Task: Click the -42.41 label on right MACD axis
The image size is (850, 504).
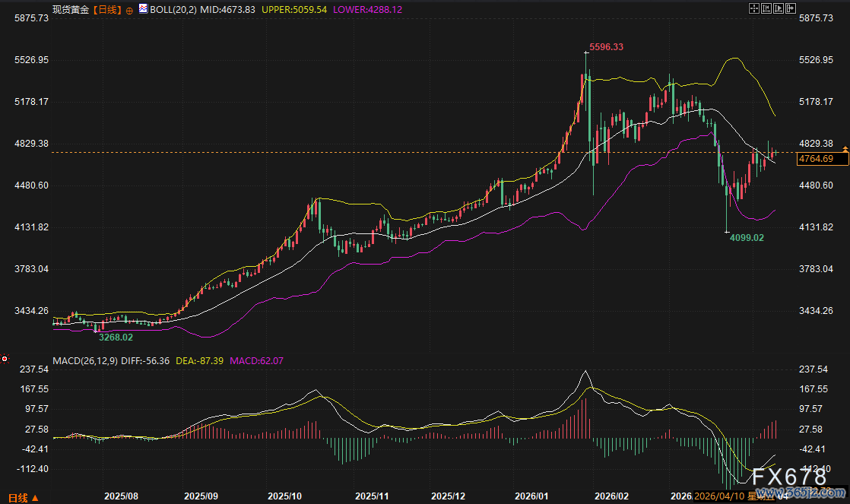Action: pyautogui.click(x=813, y=449)
